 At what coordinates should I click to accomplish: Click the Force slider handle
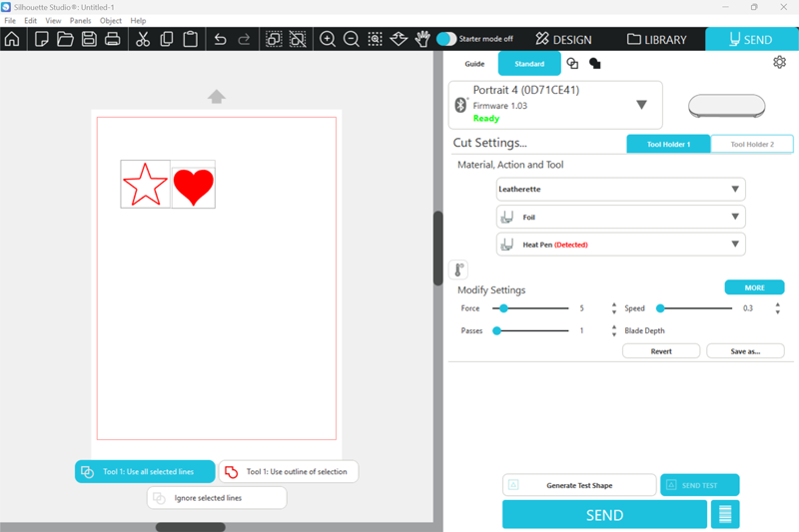pos(503,308)
